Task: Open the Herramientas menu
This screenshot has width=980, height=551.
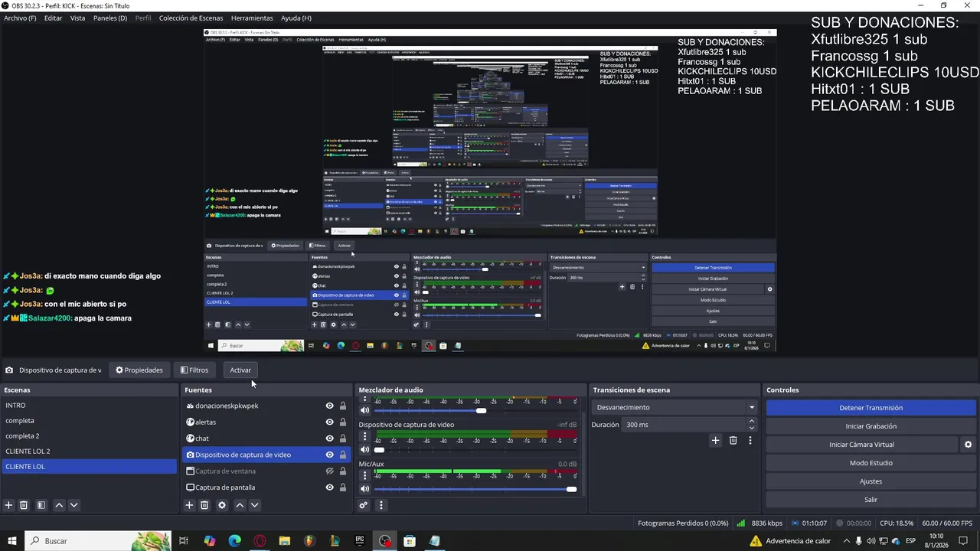Action: click(x=252, y=18)
